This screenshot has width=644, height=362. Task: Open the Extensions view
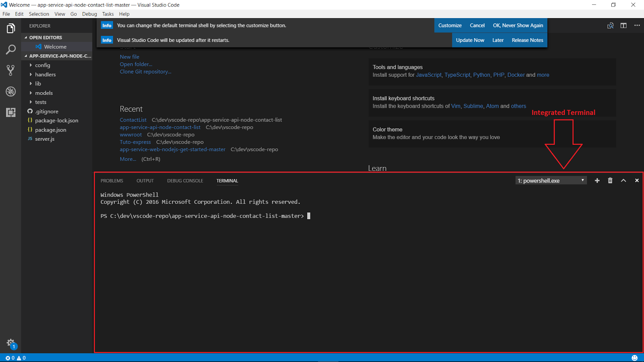point(11,112)
